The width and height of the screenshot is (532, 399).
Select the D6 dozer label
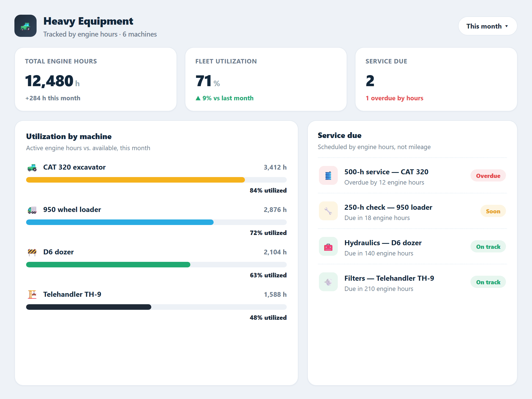pyautogui.click(x=58, y=252)
